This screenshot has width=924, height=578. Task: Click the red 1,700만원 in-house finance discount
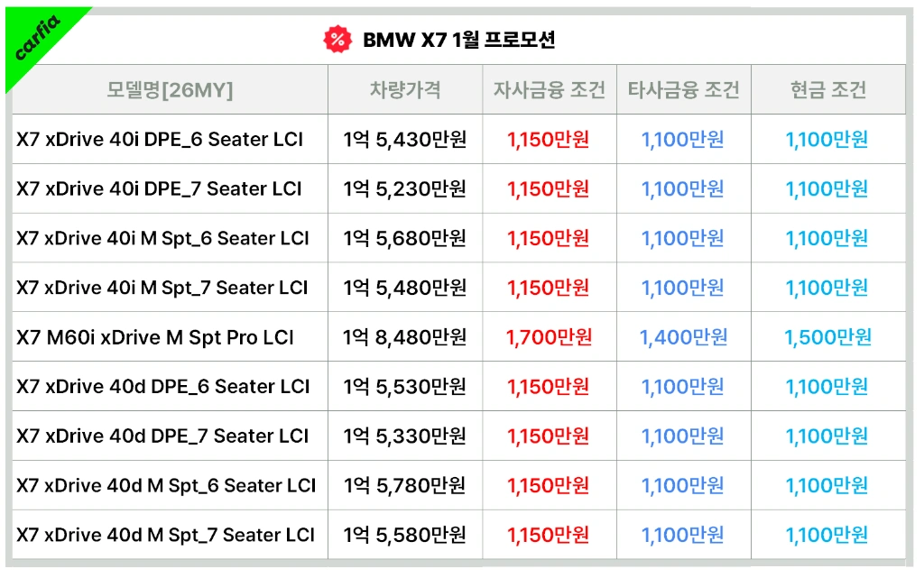549,337
